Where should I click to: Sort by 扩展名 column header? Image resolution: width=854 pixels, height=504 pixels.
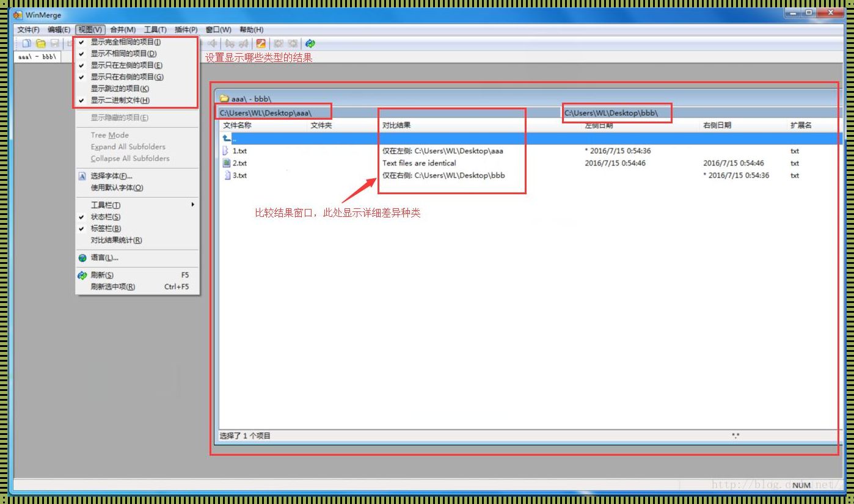(x=814, y=125)
